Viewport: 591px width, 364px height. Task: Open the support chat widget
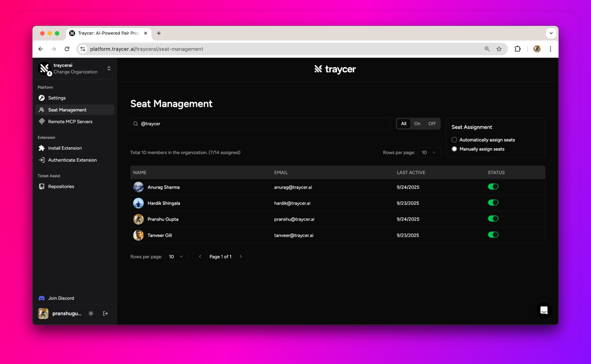[544, 310]
